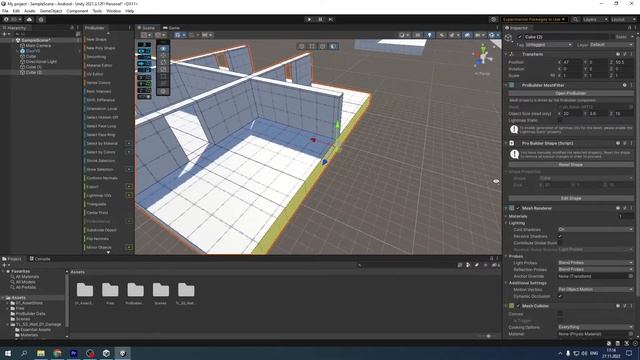
Task: Click New Shape in the ProBuilder panel
Action: [x=96, y=39]
